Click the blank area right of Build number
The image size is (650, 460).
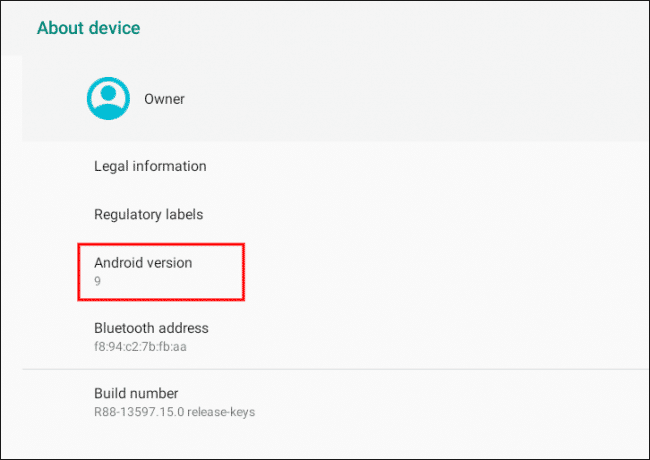(450, 402)
